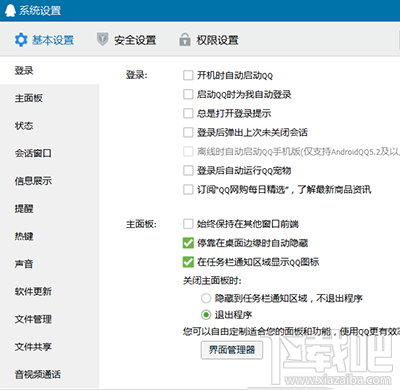Check 登录后弹出上次未关闭会话 option
Viewport: 400px width, 390px height.
(188, 132)
